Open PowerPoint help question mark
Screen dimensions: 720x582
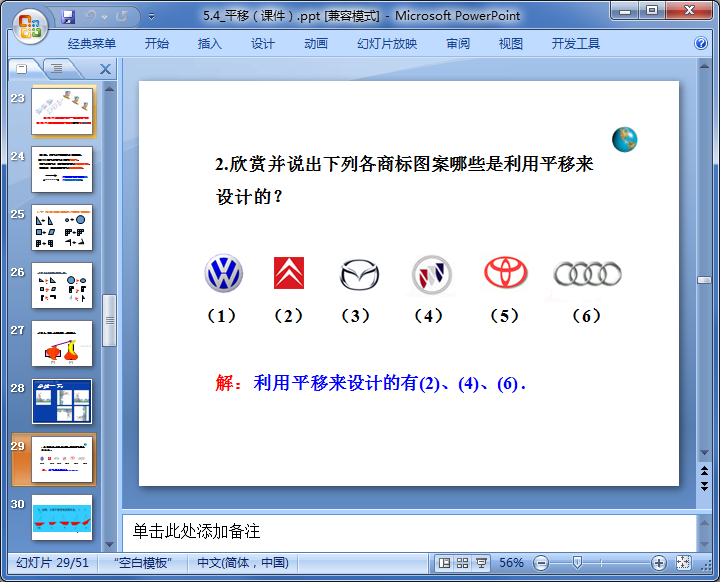point(701,43)
